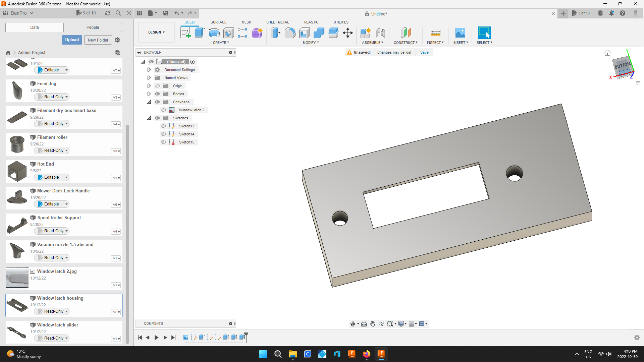644x362 pixels.
Task: Open the Measure tool under Inspect
Action: (x=435, y=33)
